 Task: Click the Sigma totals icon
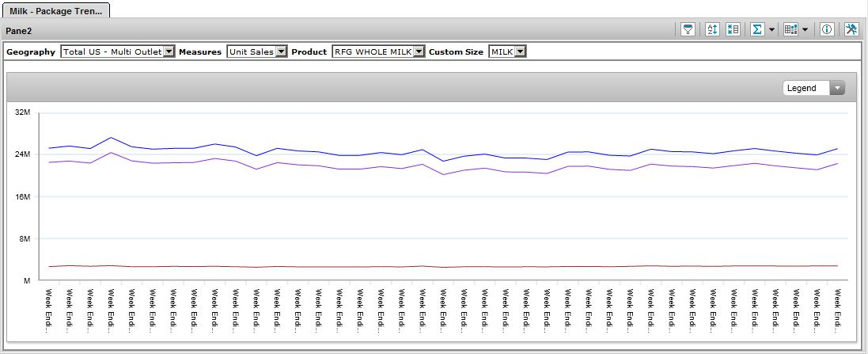756,29
